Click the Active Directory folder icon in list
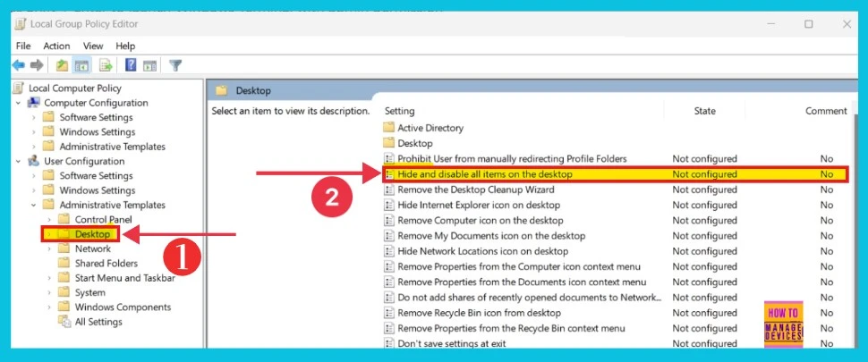 (390, 128)
